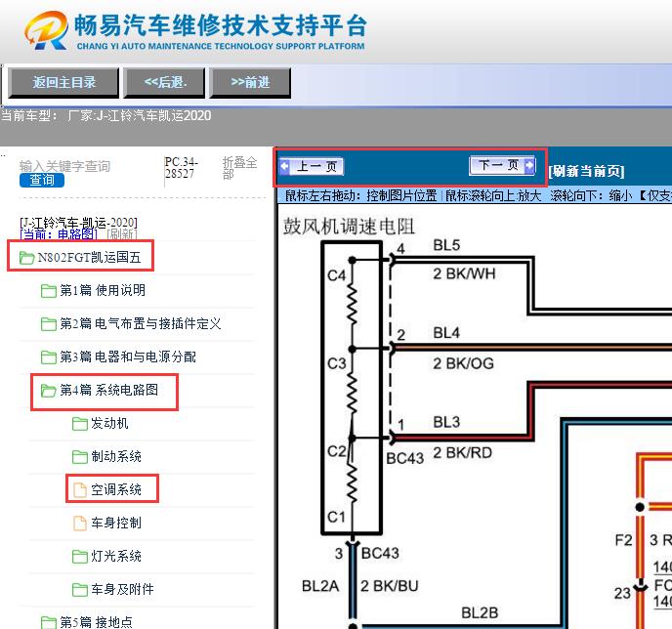Click the 上一页 previous page button
This screenshot has width=672, height=629.
pyautogui.click(x=312, y=166)
